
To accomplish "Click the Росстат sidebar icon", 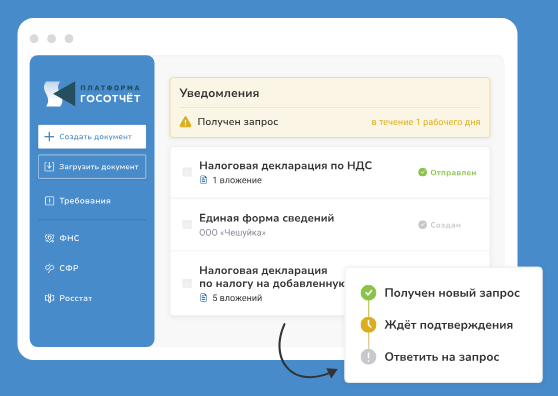I will pyautogui.click(x=49, y=298).
